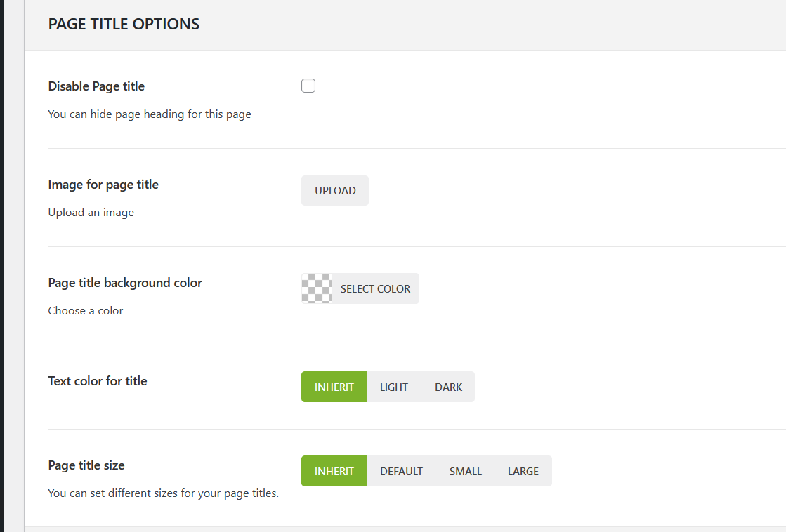Click the "Disable Page title" label
The image size is (786, 532).
click(96, 86)
